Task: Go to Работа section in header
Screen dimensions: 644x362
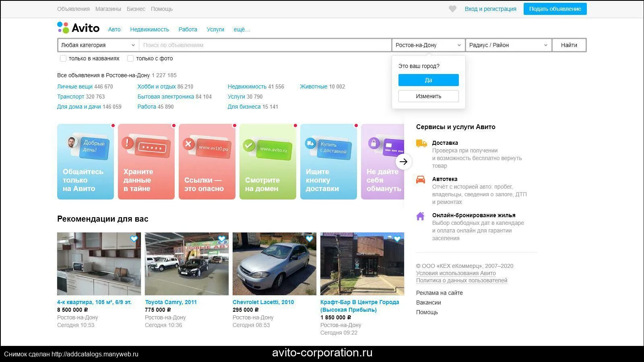Action: (x=188, y=29)
